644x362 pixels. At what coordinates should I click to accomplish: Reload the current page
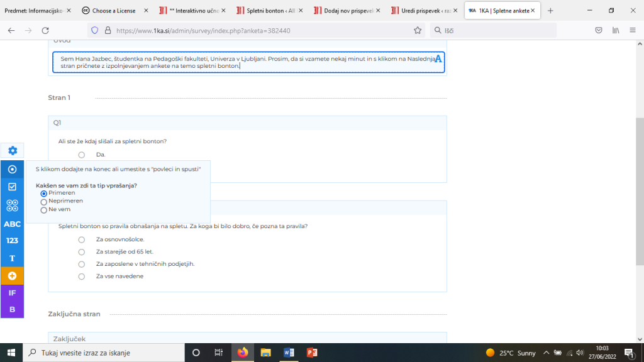[45, 30]
